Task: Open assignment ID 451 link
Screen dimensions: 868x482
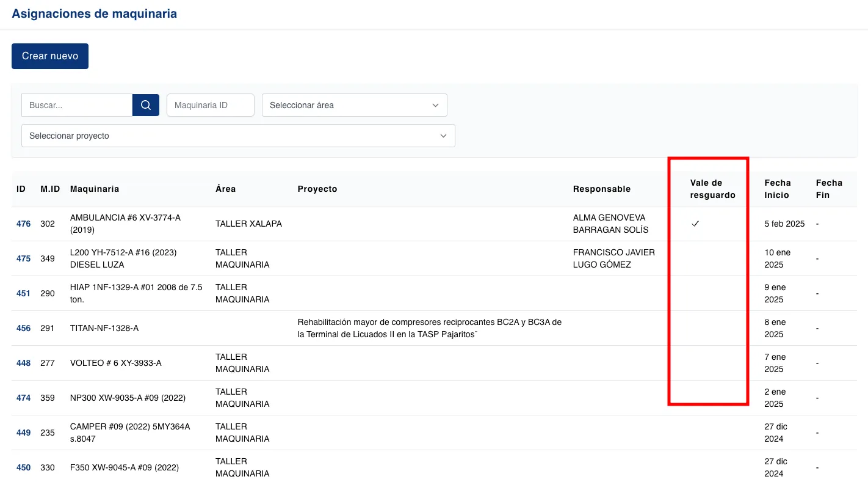Action: click(23, 293)
